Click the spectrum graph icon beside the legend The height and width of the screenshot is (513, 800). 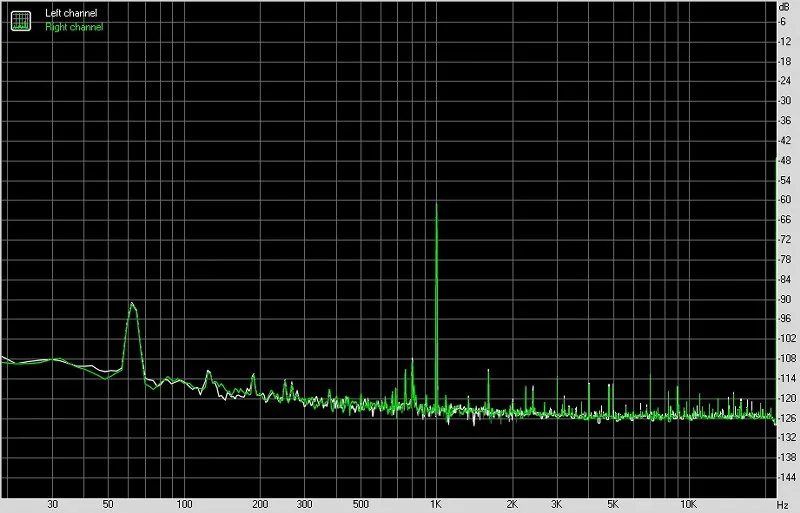coord(21,20)
